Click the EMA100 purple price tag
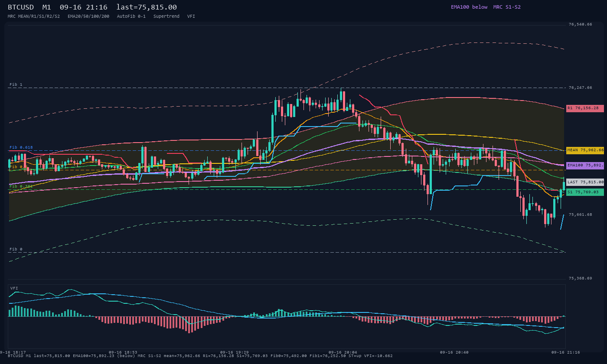This screenshot has height=364, width=607. coord(585,166)
